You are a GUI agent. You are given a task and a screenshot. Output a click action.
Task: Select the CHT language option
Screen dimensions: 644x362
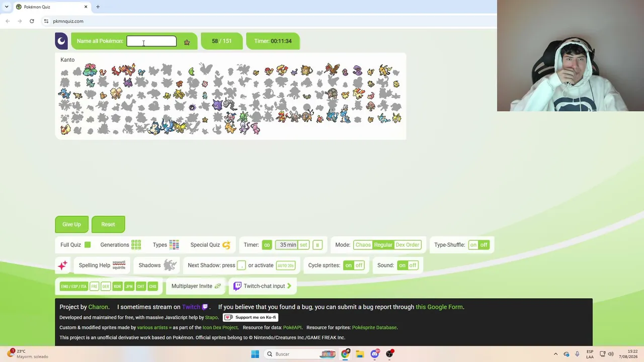[x=140, y=287]
